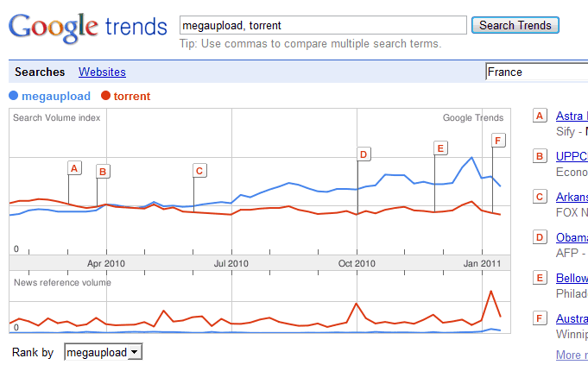Click the red torrent legend dot
Image resolution: width=588 pixels, height=371 pixels.
(x=105, y=96)
